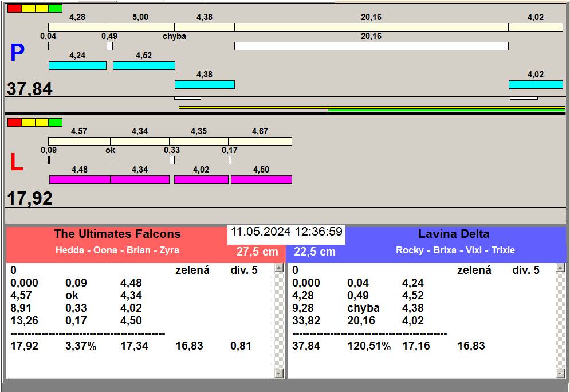The height and width of the screenshot is (392, 570).
Task: Click the red light in the L lane
Action: (x=14, y=122)
